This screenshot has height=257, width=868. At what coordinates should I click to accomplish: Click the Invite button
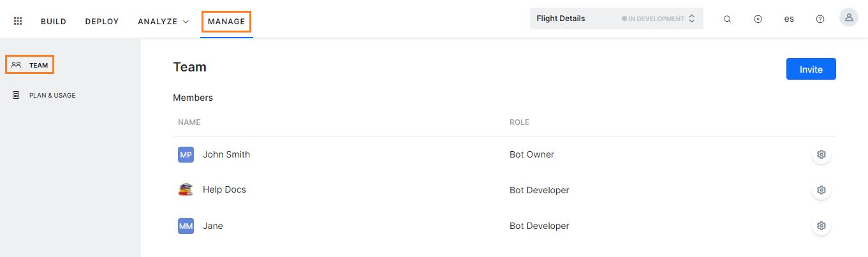pyautogui.click(x=811, y=70)
